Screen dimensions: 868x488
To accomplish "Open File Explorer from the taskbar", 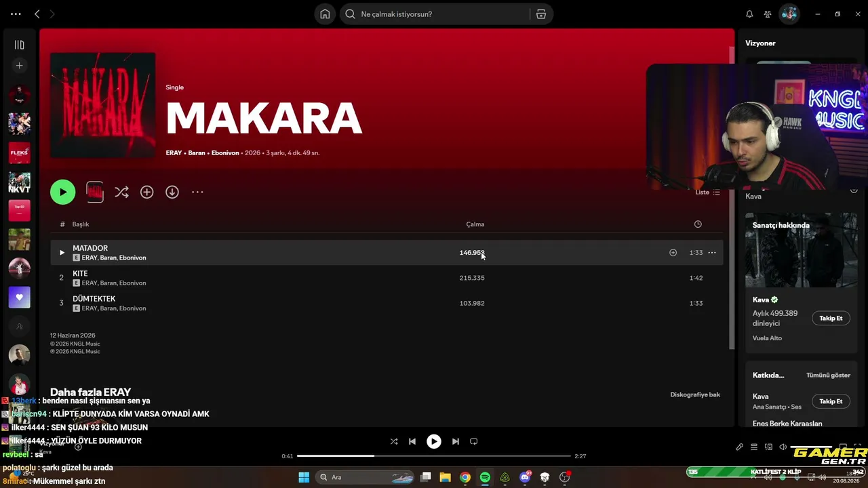I will (446, 477).
